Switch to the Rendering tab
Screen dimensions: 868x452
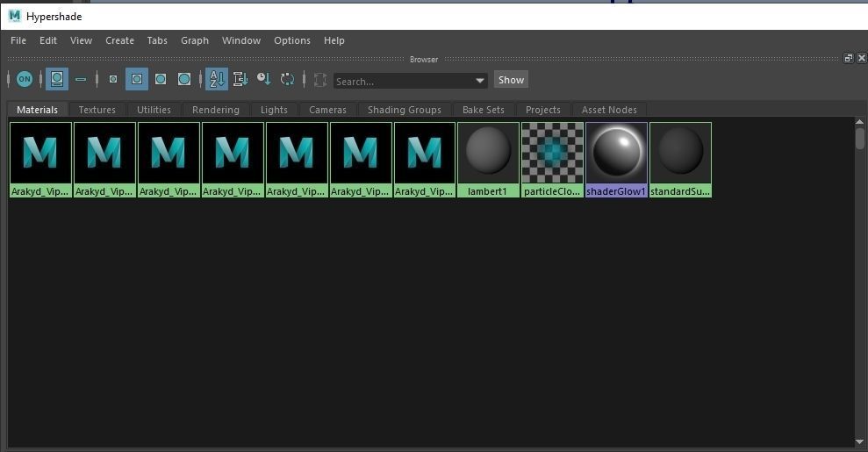[216, 110]
